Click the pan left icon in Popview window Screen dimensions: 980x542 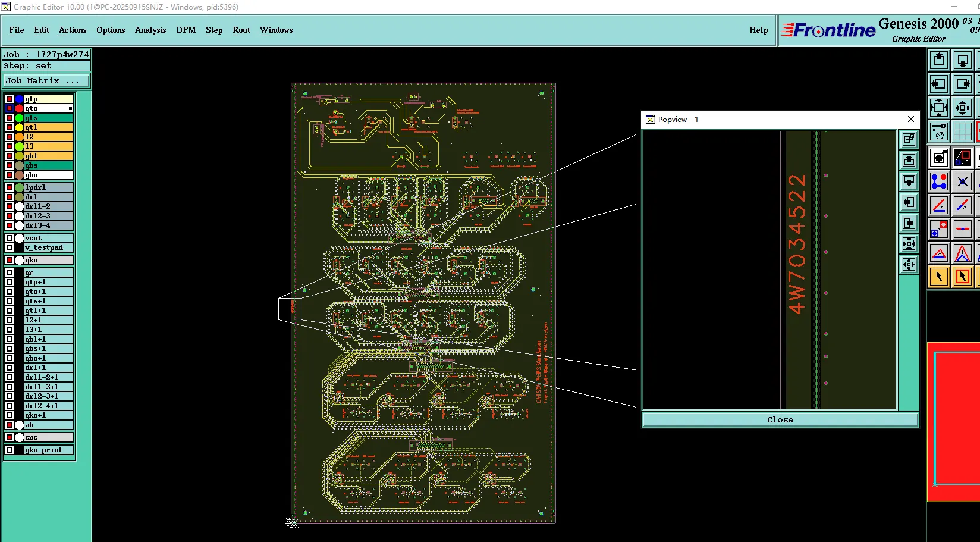pos(909,202)
